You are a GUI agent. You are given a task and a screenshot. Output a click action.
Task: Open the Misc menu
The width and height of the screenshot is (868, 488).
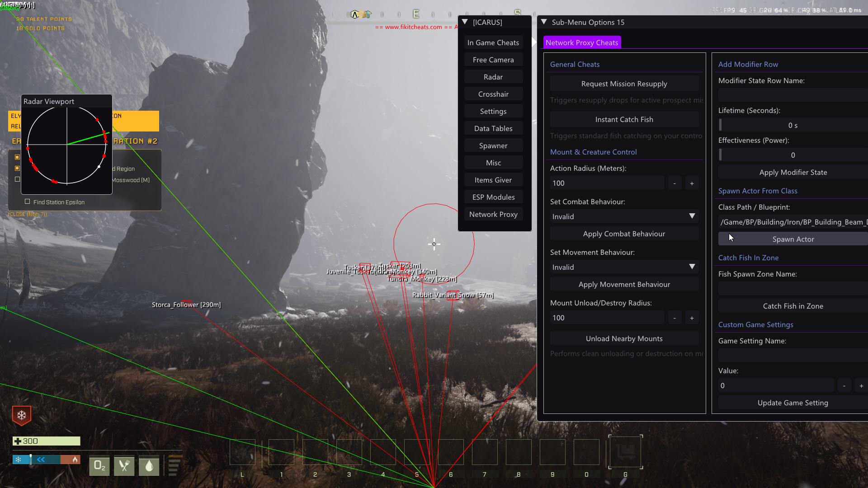pos(493,163)
